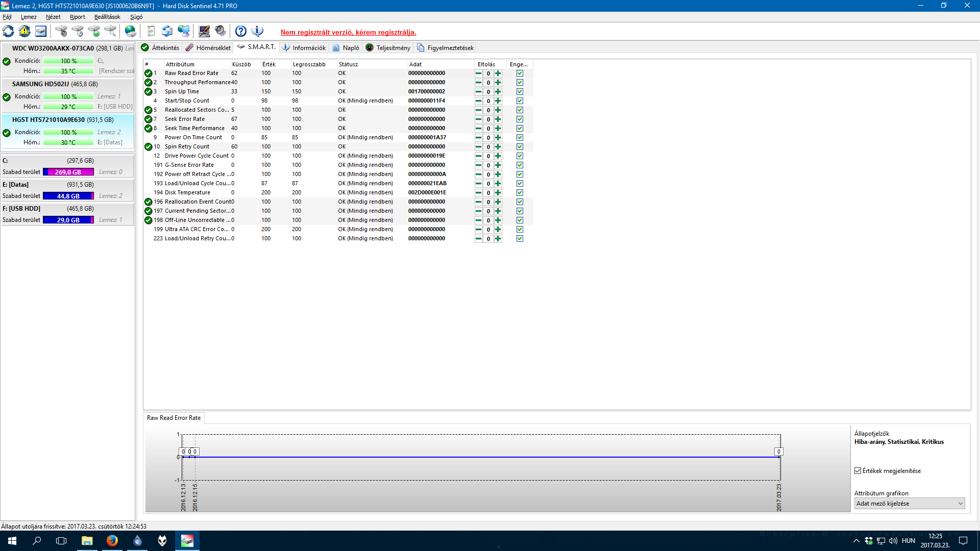980x551 pixels.
Task: Click green status icon beside Spin Retry Count
Action: click(x=148, y=147)
